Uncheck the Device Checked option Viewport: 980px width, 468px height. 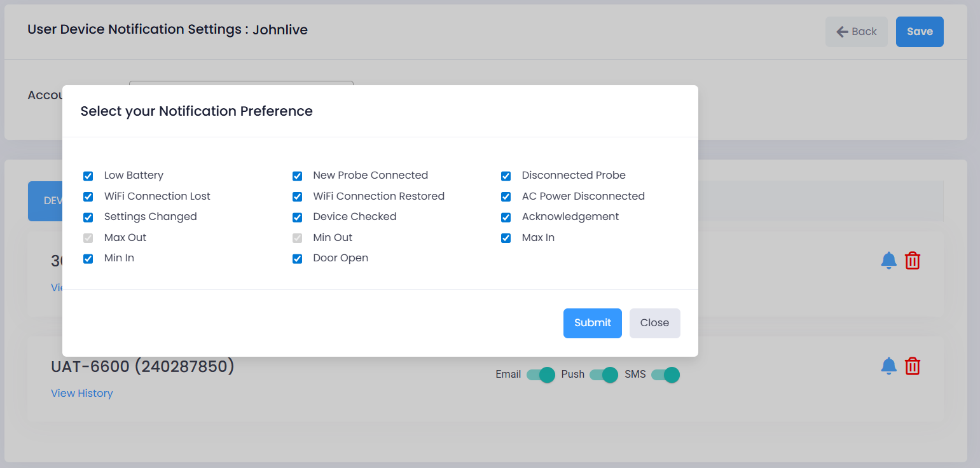coord(297,217)
